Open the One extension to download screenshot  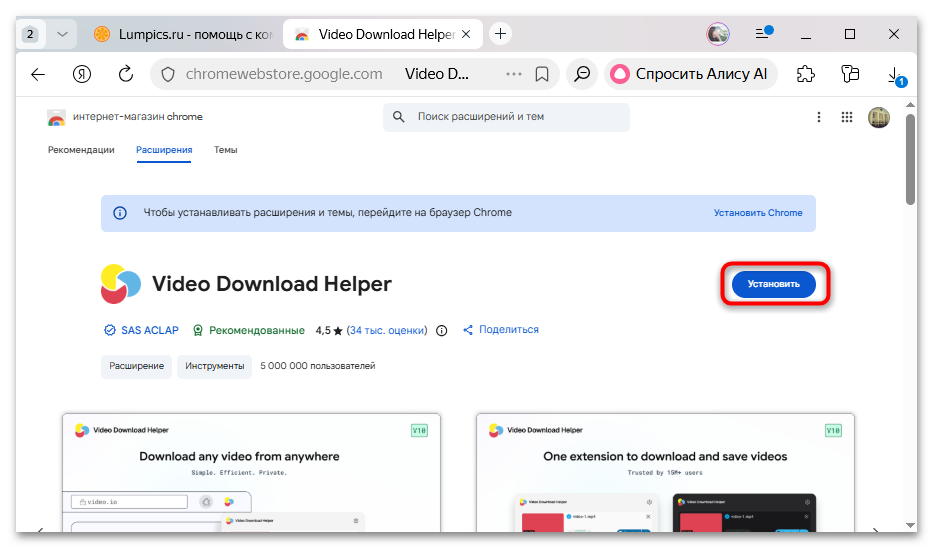coord(665,472)
